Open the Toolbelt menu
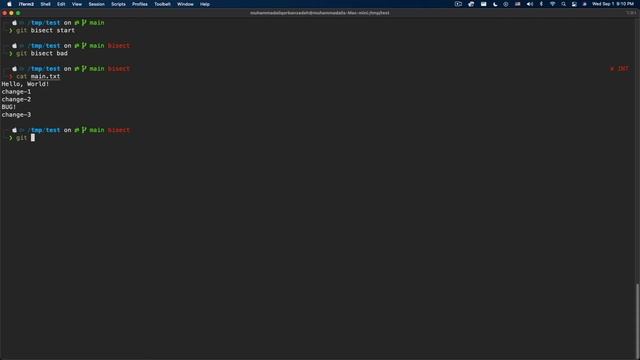The image size is (640, 360). point(162,4)
